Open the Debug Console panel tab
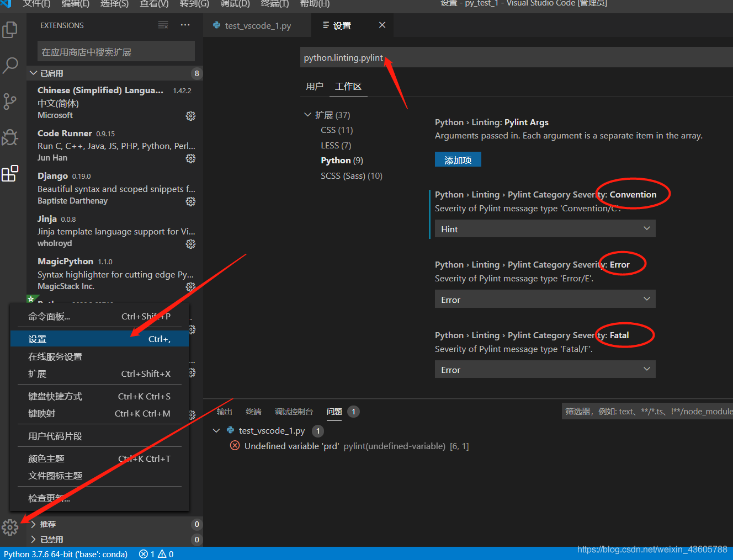 coord(294,412)
